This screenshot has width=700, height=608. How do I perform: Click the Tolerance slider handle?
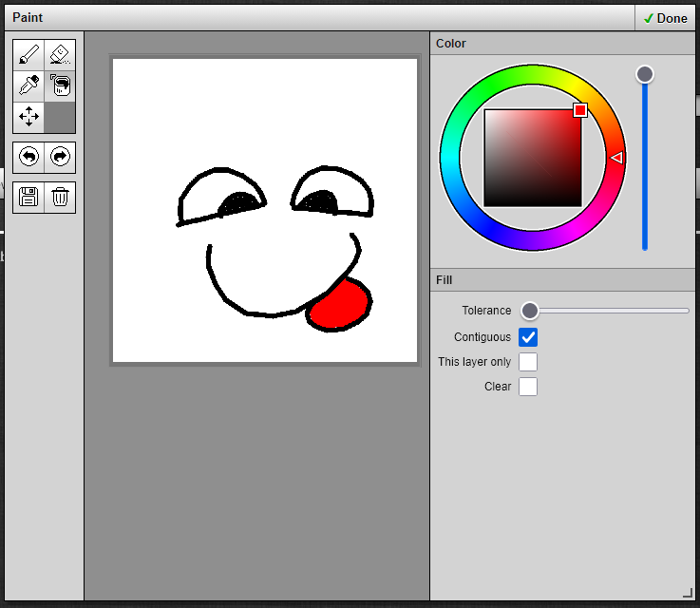click(x=530, y=311)
